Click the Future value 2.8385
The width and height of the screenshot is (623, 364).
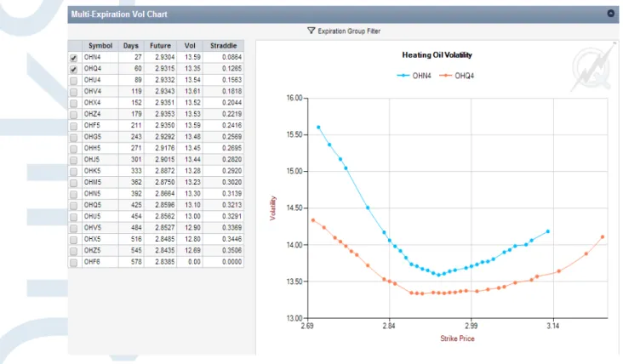(x=164, y=262)
